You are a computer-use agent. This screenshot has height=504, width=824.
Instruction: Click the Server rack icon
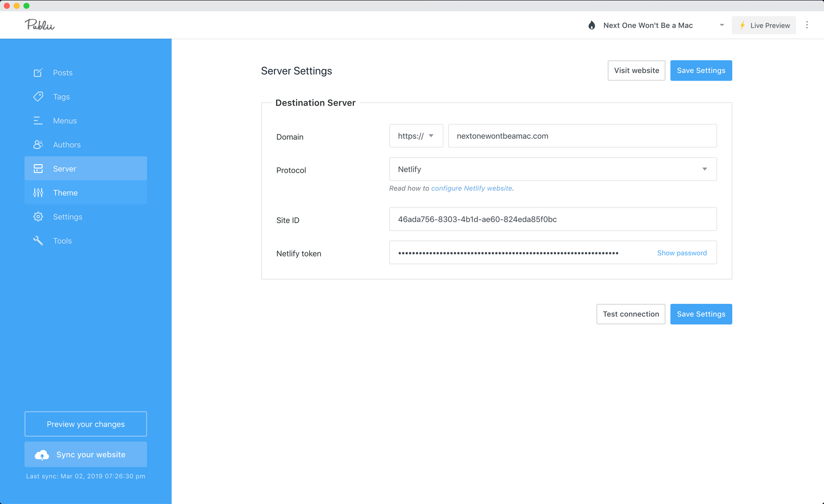[38, 169]
